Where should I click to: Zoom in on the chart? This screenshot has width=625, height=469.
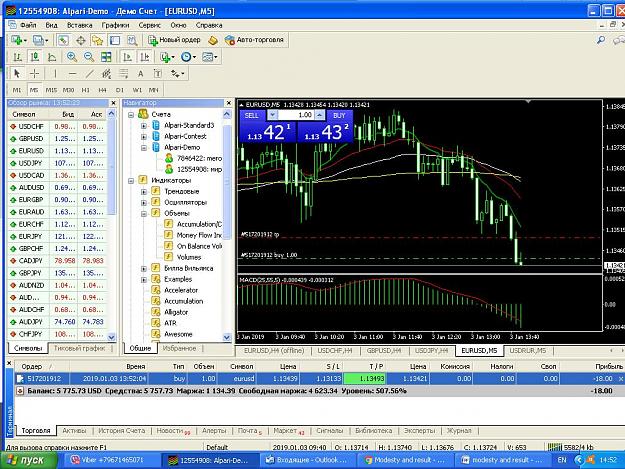72,57
